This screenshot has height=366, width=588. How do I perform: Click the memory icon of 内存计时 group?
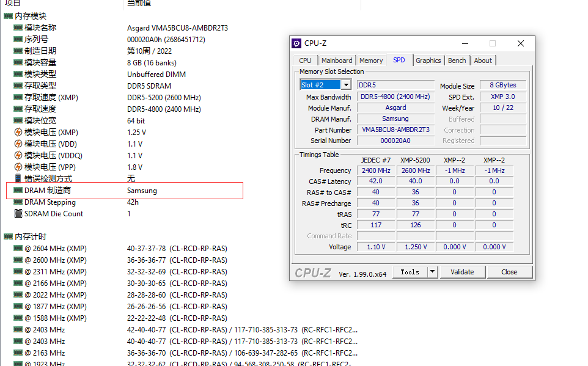(8, 236)
